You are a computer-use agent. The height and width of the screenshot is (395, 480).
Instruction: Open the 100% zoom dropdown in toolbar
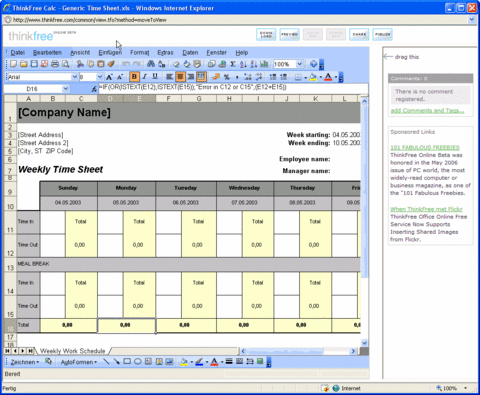point(300,64)
